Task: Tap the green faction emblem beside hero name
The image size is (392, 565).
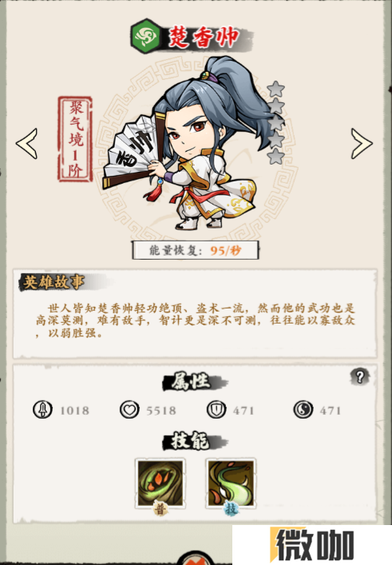Action: (146, 36)
